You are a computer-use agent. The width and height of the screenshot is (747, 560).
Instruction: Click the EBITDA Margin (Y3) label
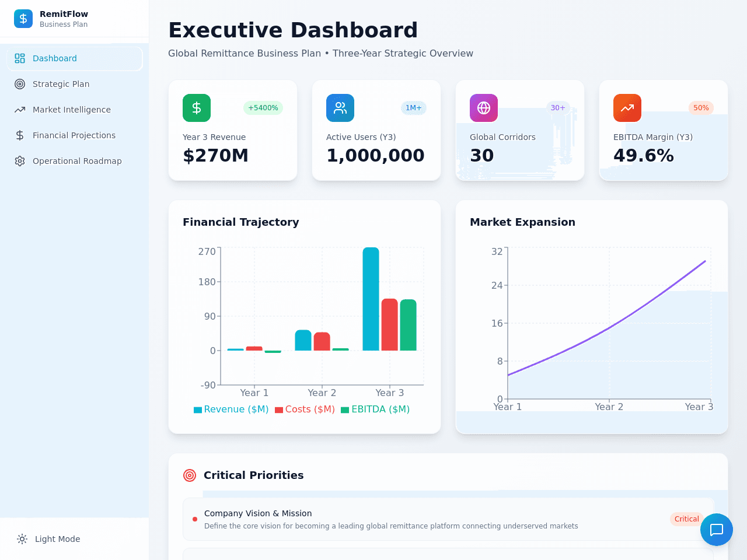tap(653, 137)
